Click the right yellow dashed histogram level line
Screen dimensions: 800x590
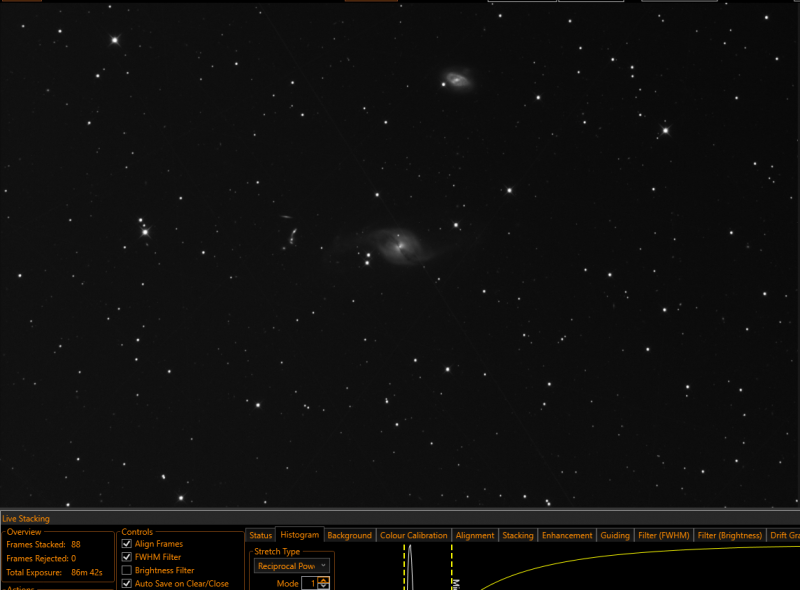click(x=452, y=567)
